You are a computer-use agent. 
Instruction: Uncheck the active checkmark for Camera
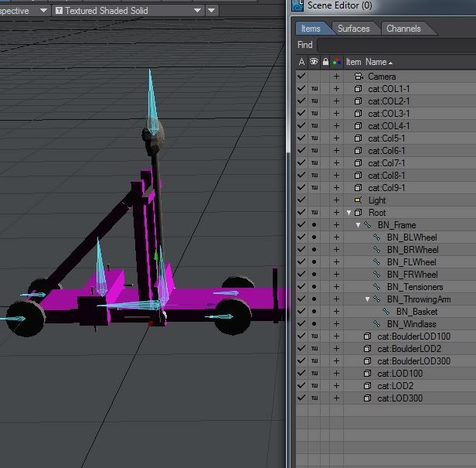coord(301,77)
